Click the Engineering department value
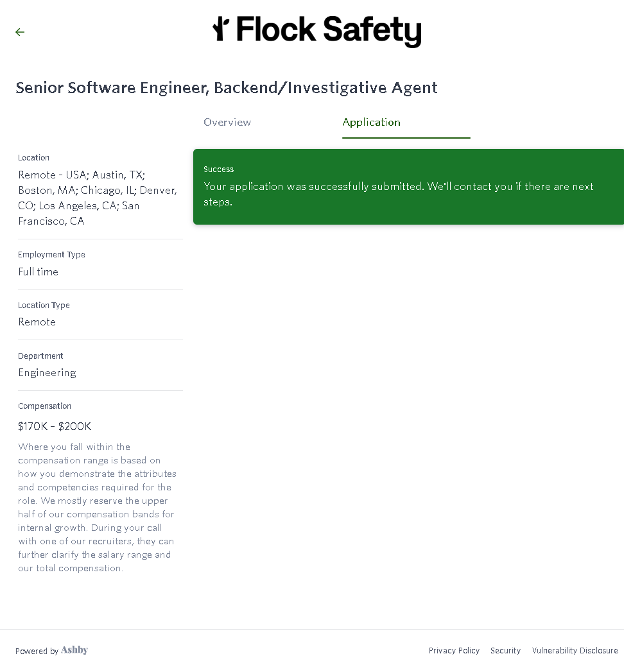Image resolution: width=624 pixels, height=672 pixels. point(47,372)
